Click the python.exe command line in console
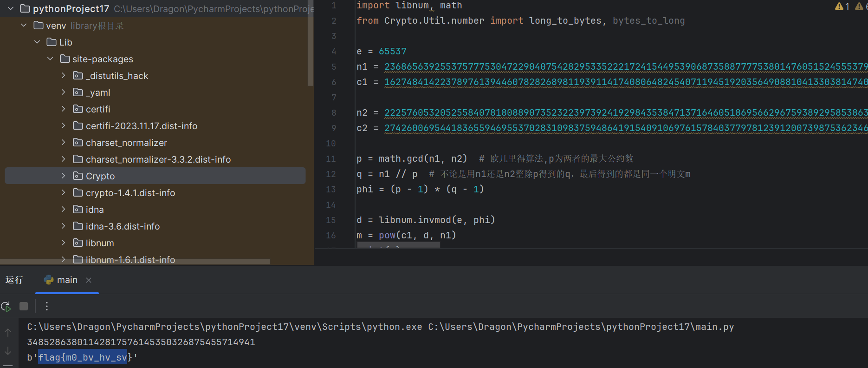 coord(381,327)
